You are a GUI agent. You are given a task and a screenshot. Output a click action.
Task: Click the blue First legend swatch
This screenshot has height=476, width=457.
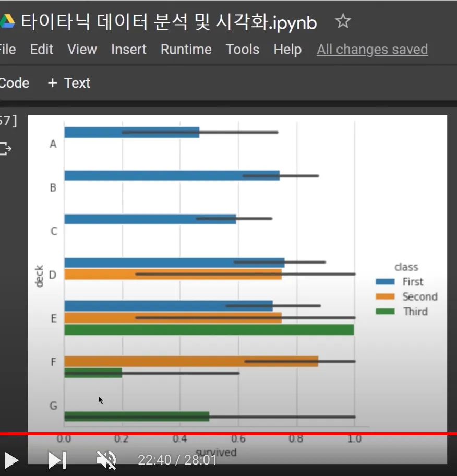pyautogui.click(x=385, y=282)
